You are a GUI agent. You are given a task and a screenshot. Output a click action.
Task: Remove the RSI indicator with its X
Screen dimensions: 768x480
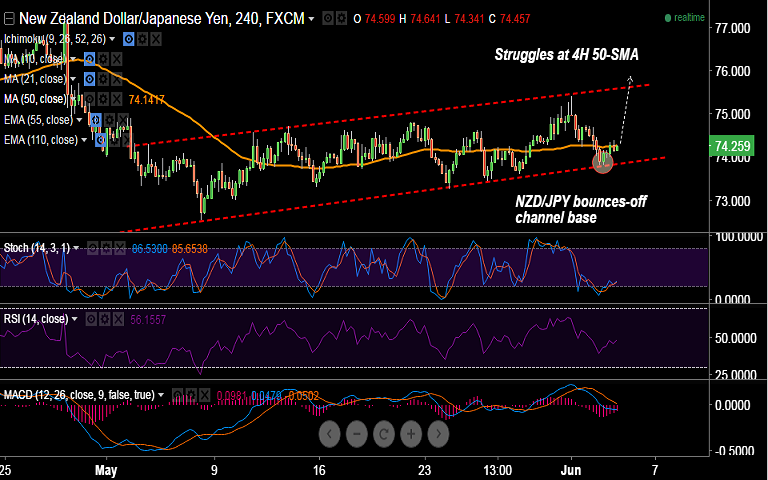[x=118, y=320]
